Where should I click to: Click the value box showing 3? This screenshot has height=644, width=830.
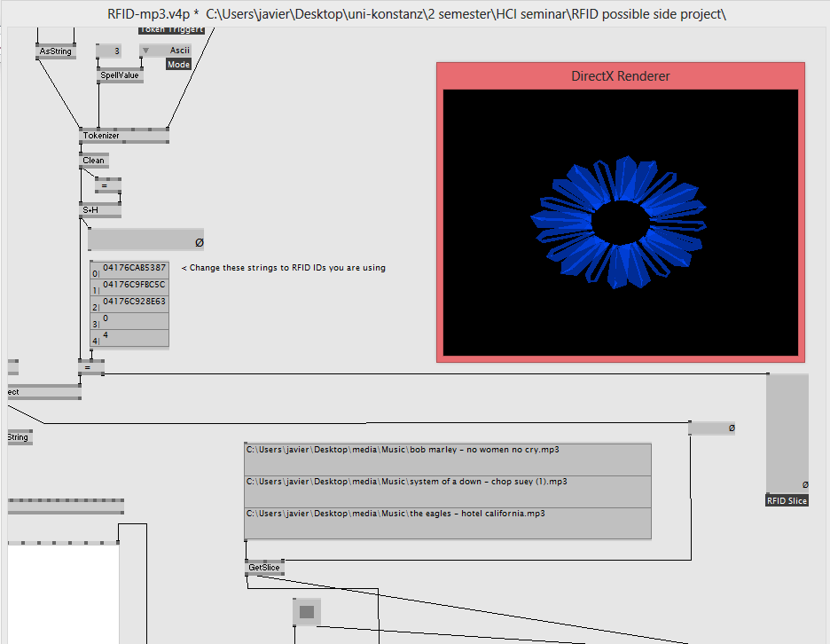(x=109, y=51)
